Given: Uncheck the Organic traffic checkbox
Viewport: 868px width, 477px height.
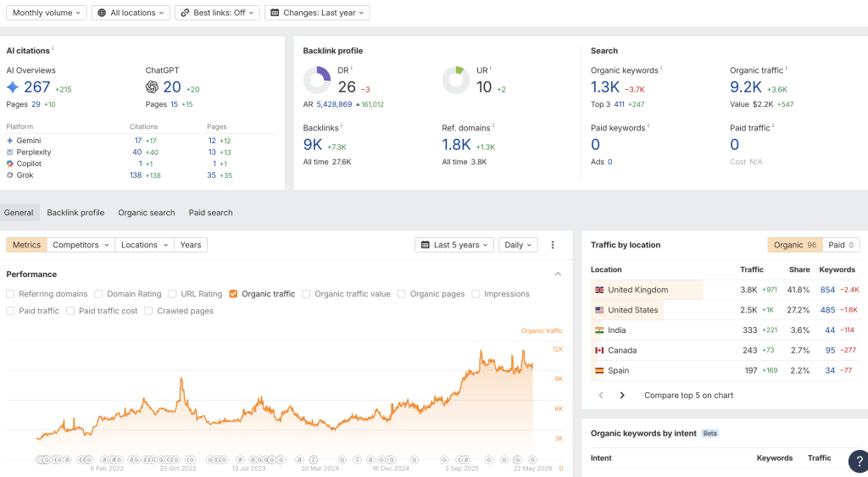Looking at the screenshot, I should click(x=233, y=294).
